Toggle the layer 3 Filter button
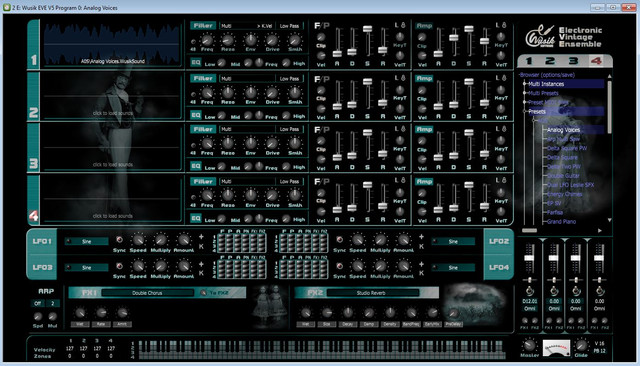 (203, 129)
